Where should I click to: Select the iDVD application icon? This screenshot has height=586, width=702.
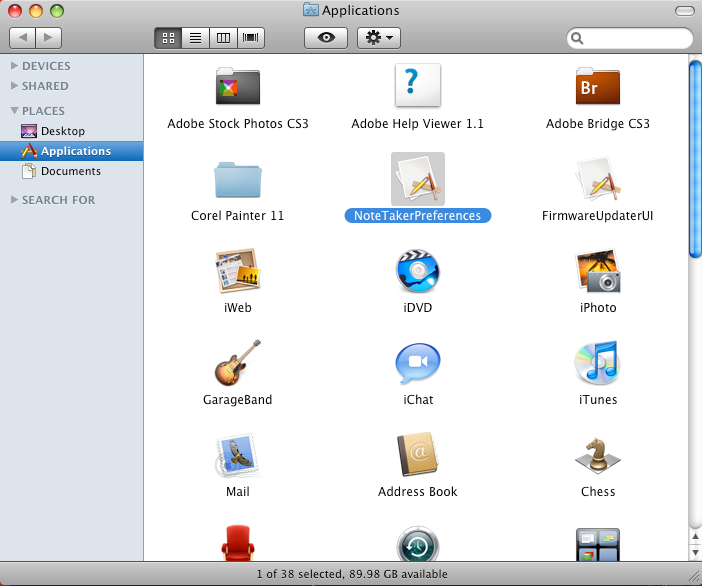(418, 271)
